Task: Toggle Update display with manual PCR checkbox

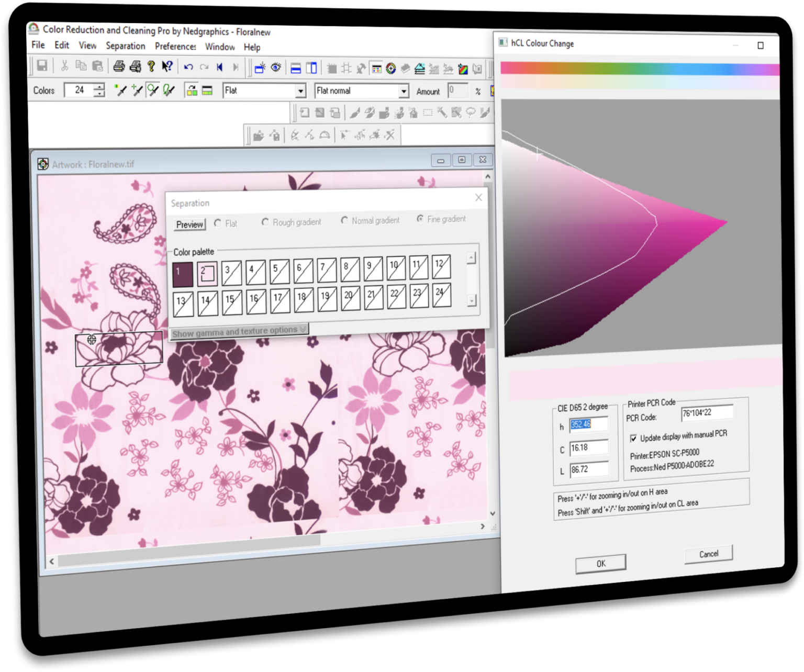Action: [x=633, y=438]
